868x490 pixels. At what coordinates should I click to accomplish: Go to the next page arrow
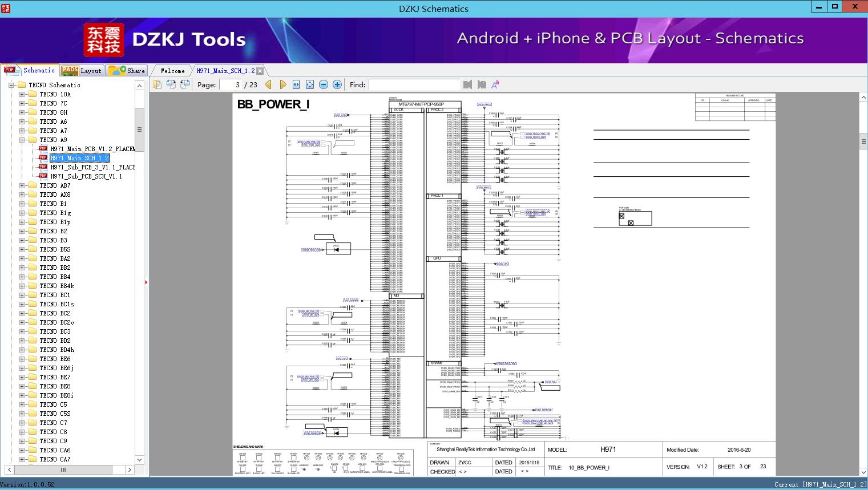point(282,84)
